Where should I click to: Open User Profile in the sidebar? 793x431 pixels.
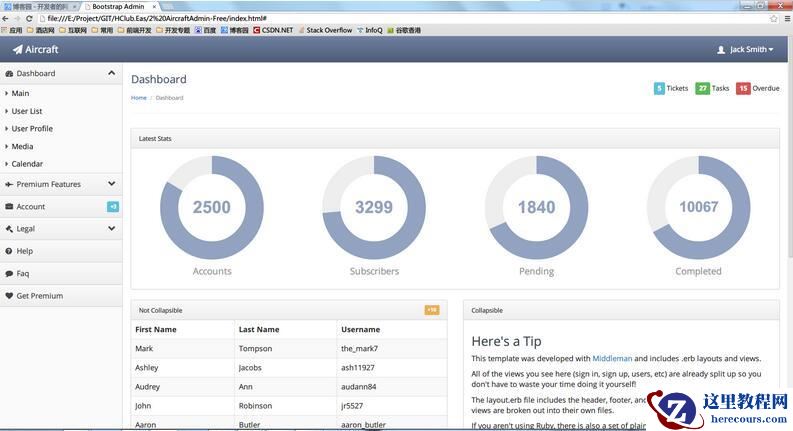32,128
